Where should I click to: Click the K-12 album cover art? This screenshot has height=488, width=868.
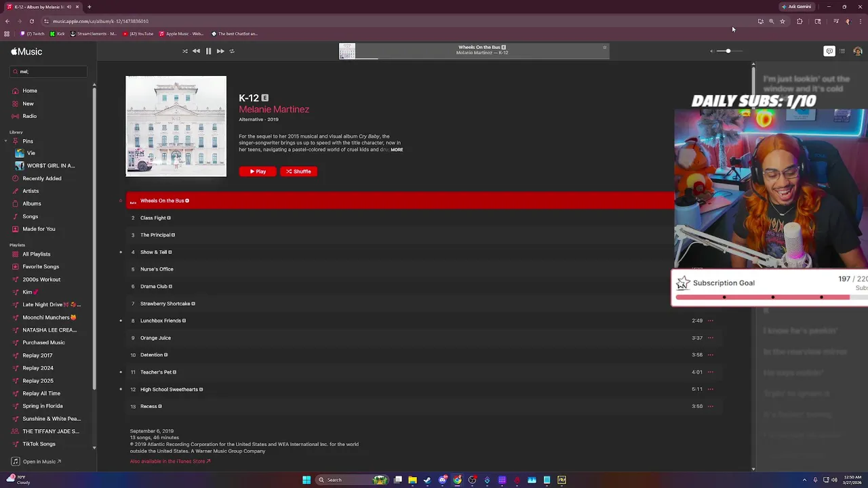176,126
